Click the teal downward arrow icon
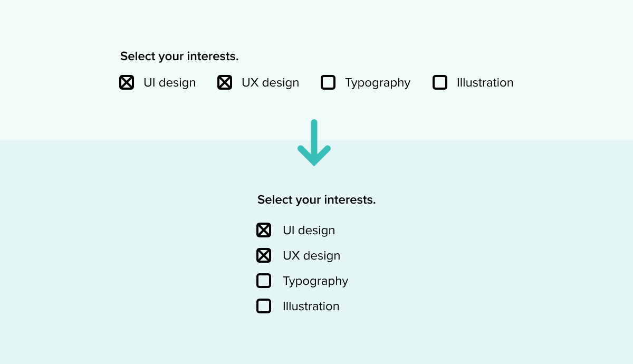This screenshot has width=633, height=364. pyautogui.click(x=314, y=142)
